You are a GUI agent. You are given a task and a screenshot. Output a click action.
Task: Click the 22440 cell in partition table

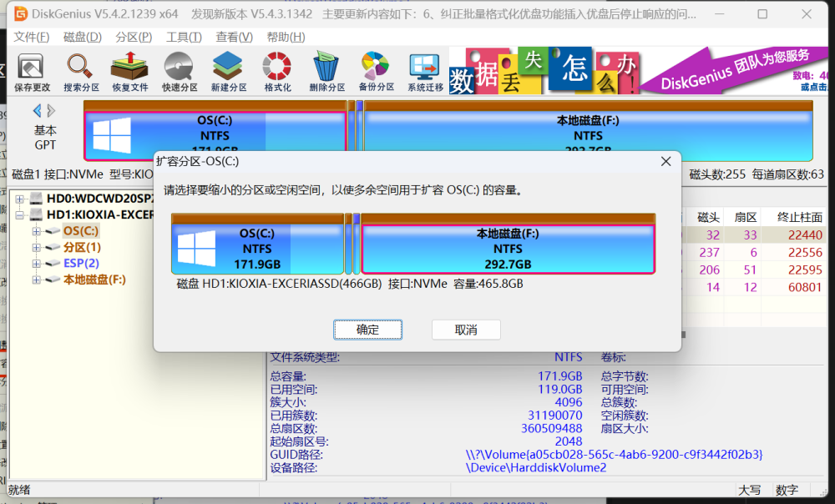pyautogui.click(x=805, y=235)
